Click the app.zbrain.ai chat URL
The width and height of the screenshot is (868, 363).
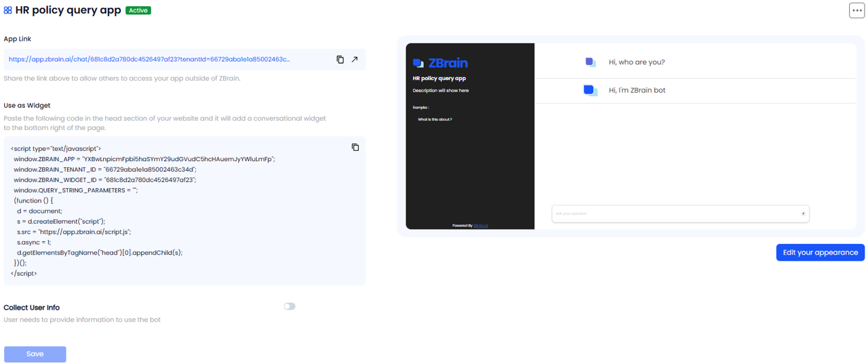tap(149, 60)
